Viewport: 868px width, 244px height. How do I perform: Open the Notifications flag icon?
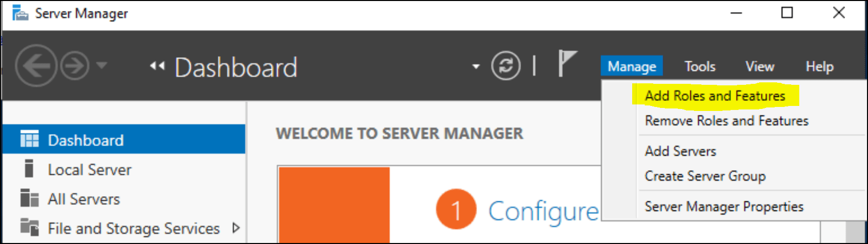(567, 64)
